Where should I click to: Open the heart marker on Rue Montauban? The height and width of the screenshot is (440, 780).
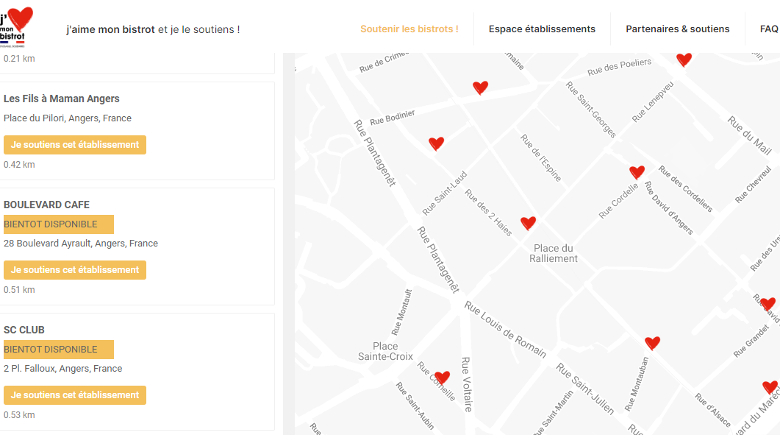tap(652, 343)
